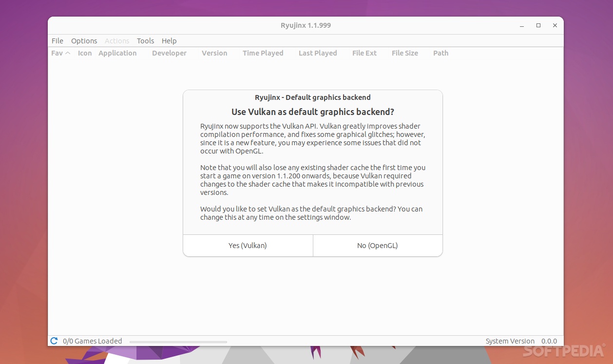Sort games by Path column
Viewport: 613px width, 364px height.
[440, 53]
